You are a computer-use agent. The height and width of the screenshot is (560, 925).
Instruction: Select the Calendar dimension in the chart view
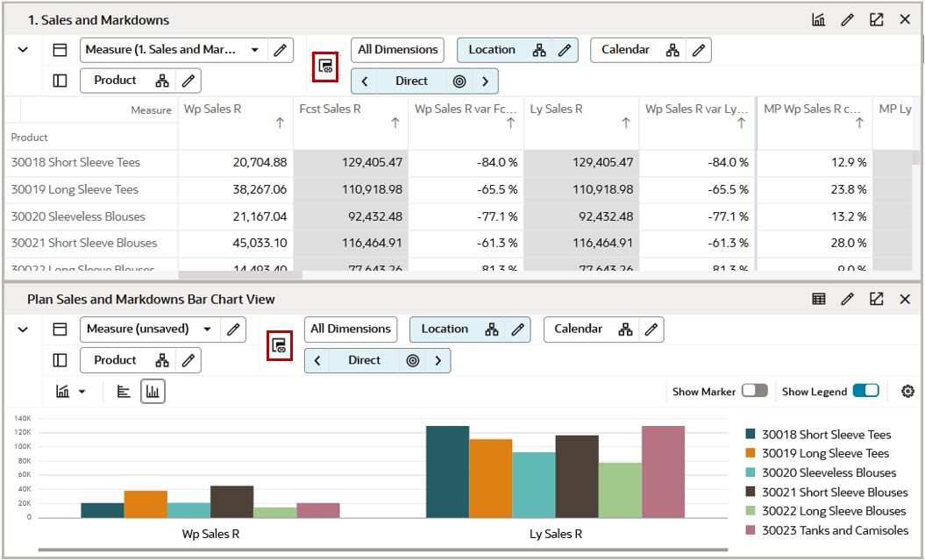tap(578, 329)
